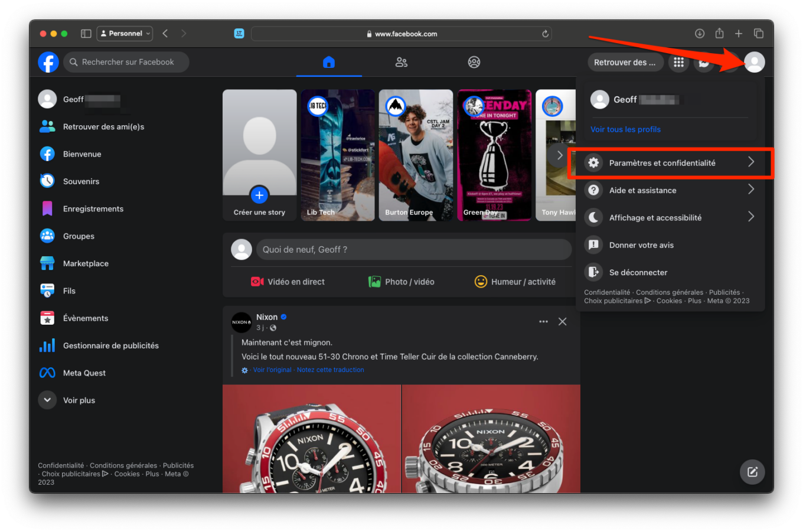This screenshot has height=532, width=803.
Task: Click Cookies link in the dropdown footer
Action: pyautogui.click(x=669, y=301)
